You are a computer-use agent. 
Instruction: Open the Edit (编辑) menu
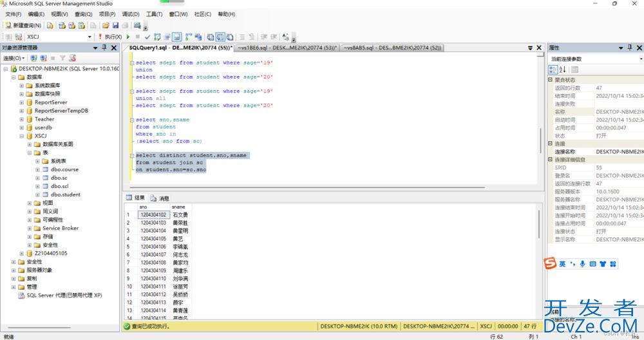tap(36, 14)
